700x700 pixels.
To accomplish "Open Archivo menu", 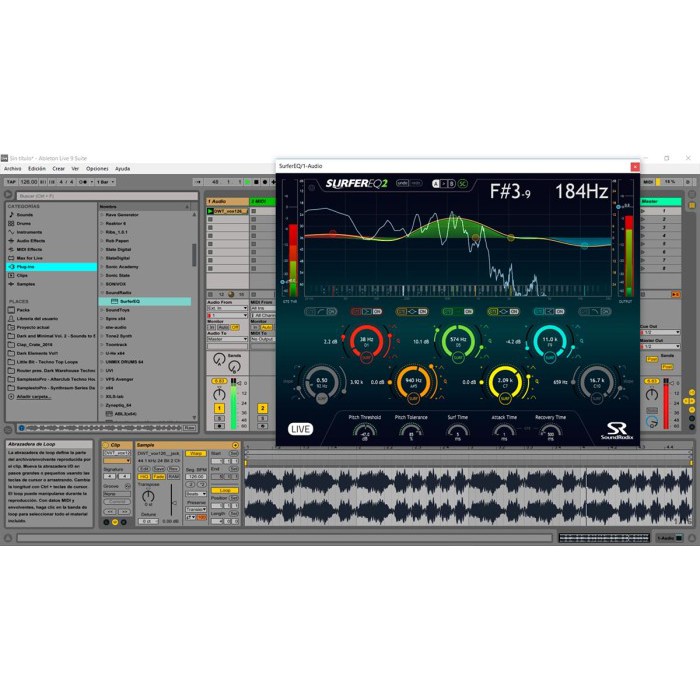I will click(12, 169).
